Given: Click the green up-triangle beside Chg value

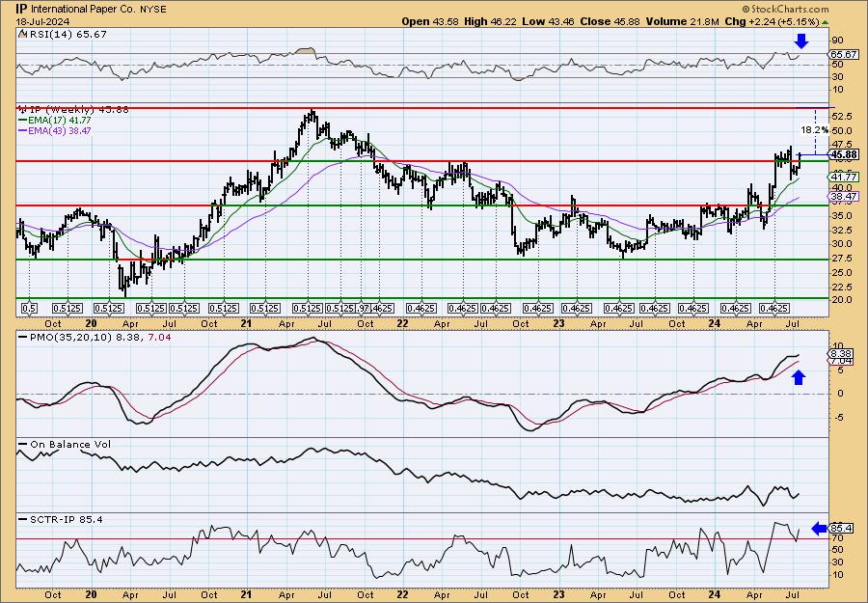Looking at the screenshot, I should point(826,22).
